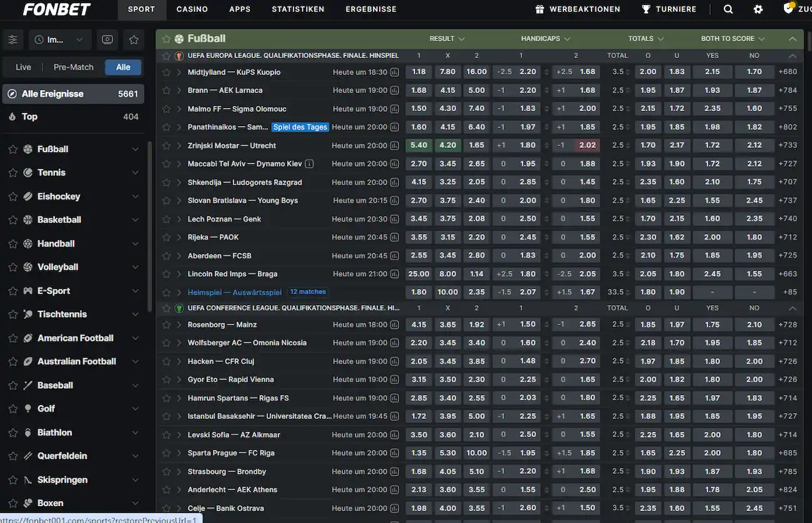
Task: Favorite the Fußball sport in sidebar
Action: coord(12,150)
